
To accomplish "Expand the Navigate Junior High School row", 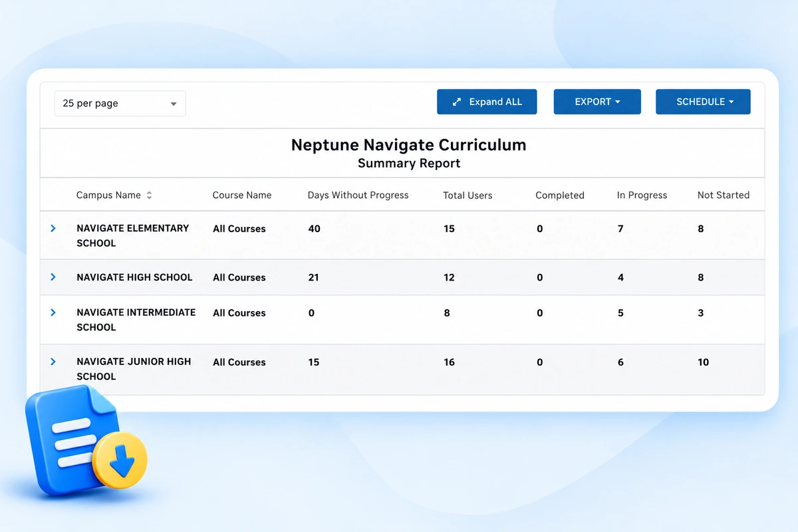I will click(x=53, y=361).
